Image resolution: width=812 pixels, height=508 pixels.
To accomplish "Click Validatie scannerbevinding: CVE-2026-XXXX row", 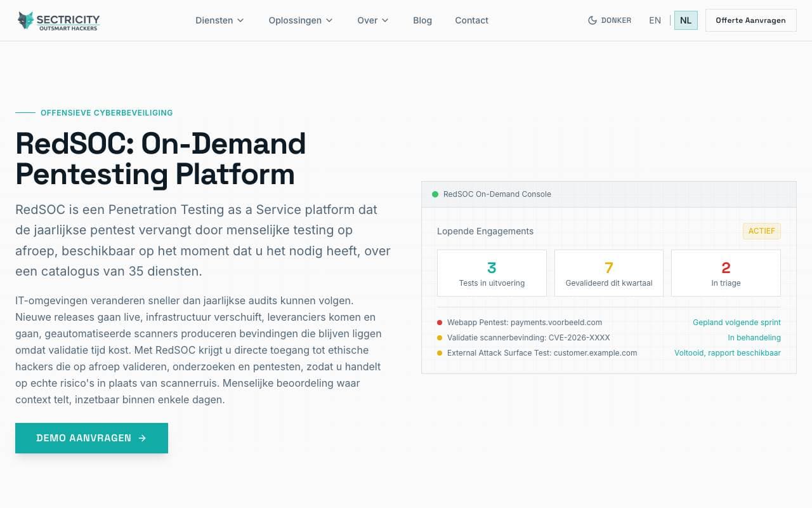I will pyautogui.click(x=609, y=338).
